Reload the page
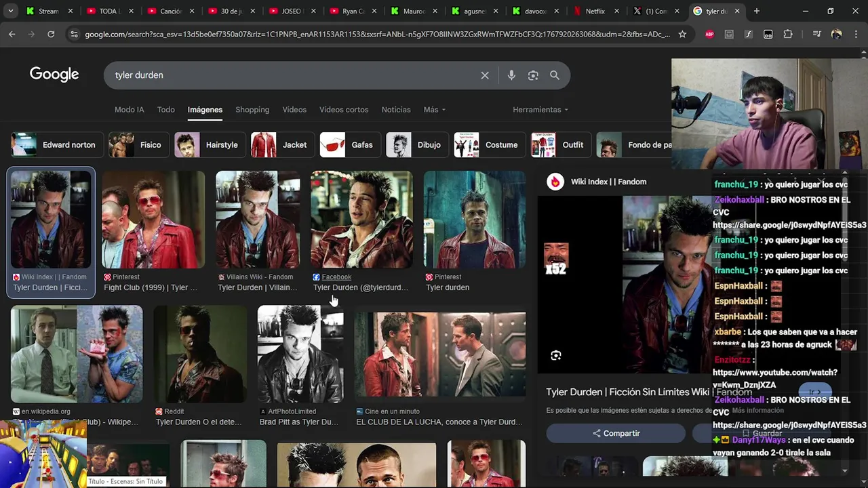Screen dimensions: 868x488 click(50, 34)
